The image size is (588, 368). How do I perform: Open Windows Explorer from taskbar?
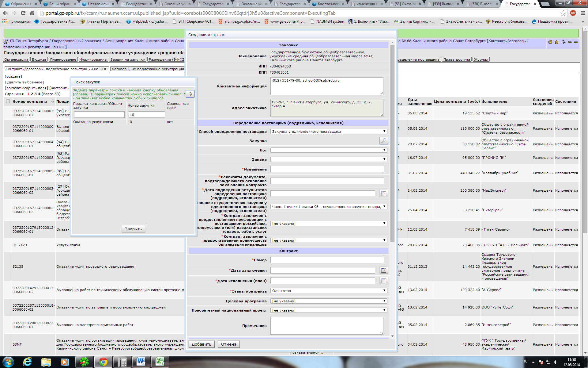tap(46, 362)
